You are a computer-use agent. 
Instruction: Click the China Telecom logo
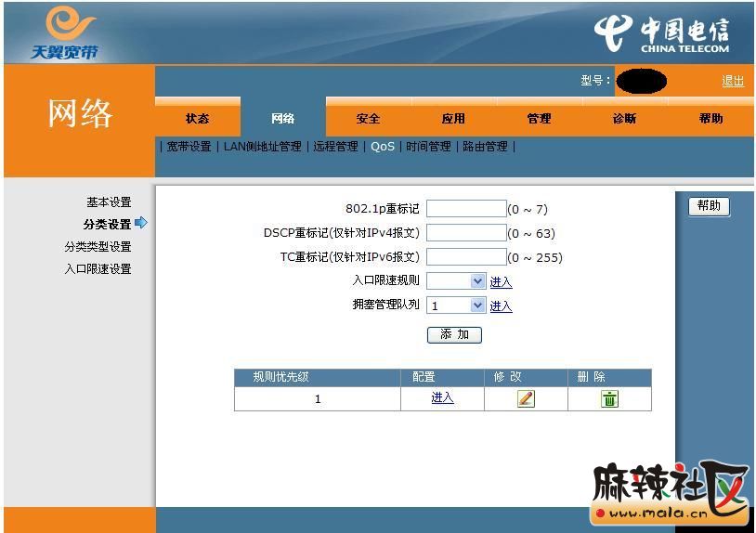[661, 34]
